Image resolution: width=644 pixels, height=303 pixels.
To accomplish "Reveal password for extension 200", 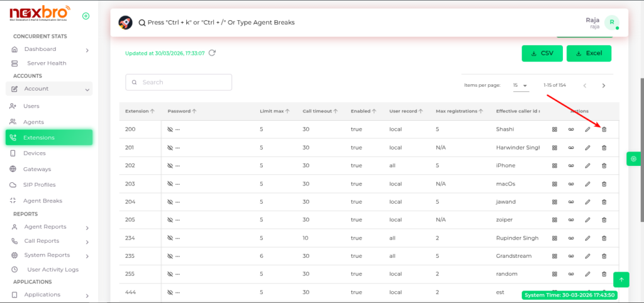I will (x=170, y=129).
